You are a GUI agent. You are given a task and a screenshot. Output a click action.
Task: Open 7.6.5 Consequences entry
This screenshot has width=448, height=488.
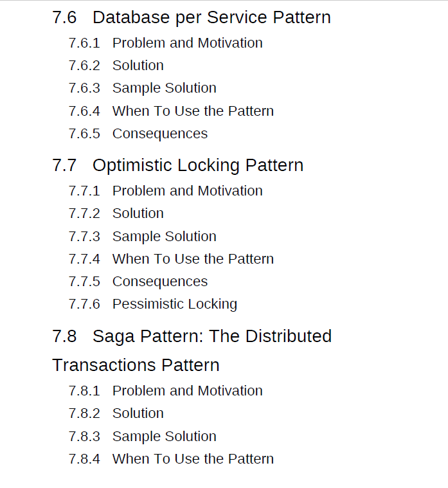(159, 134)
